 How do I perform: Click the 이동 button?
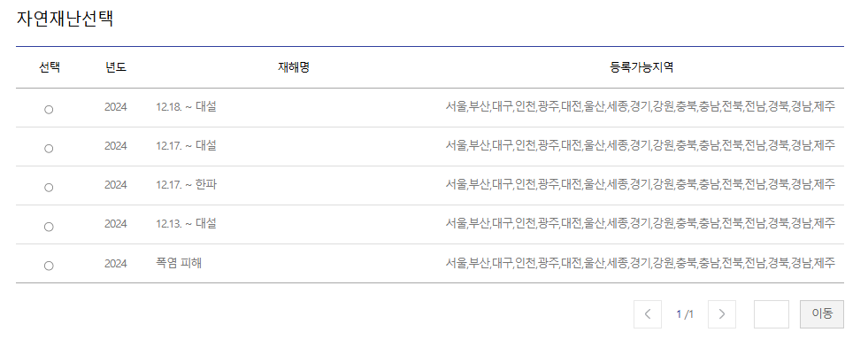click(822, 314)
